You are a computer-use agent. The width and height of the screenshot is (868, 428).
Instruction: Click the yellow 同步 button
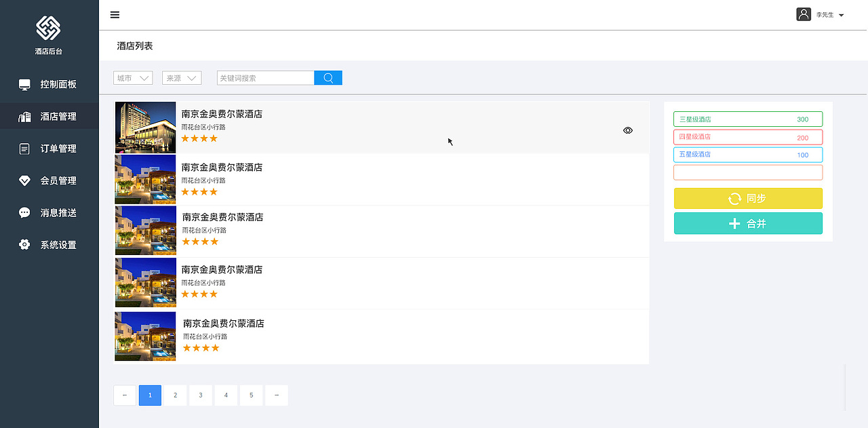[748, 199]
